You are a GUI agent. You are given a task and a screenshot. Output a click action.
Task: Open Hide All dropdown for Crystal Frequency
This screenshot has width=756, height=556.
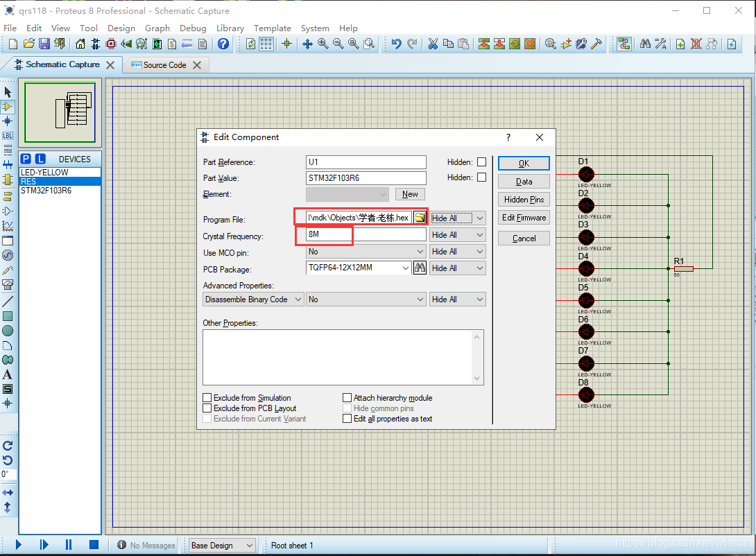click(x=457, y=234)
